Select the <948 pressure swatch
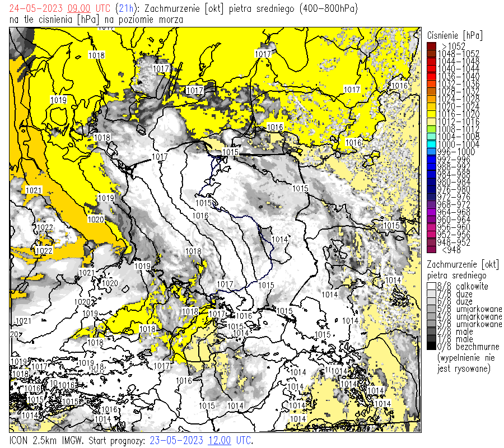The height and width of the screenshot is (448, 504). pyautogui.click(x=431, y=250)
